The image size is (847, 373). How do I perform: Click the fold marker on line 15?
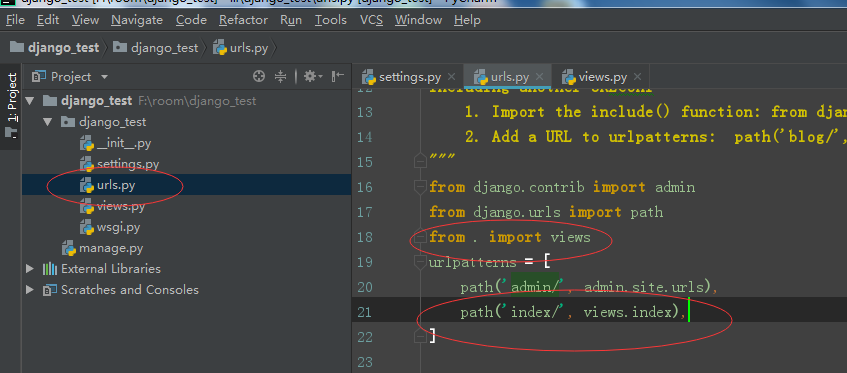420,161
